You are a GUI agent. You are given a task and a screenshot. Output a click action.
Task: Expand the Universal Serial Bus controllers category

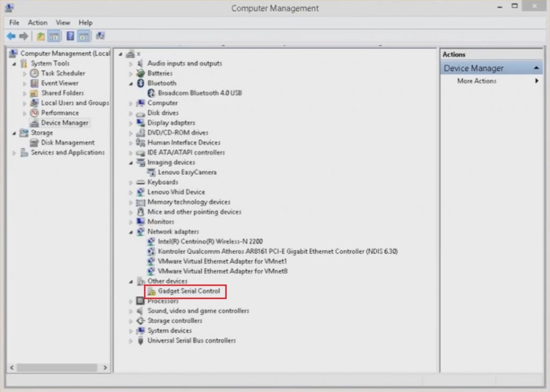132,340
